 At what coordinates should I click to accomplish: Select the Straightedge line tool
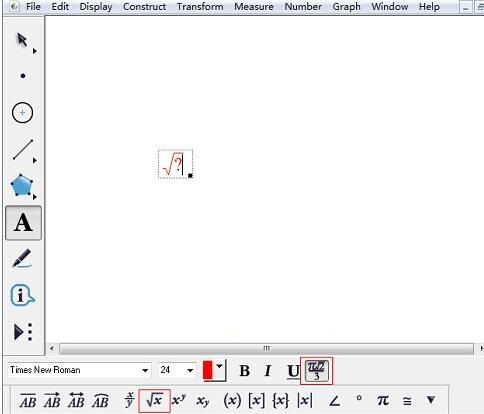pyautogui.click(x=23, y=149)
